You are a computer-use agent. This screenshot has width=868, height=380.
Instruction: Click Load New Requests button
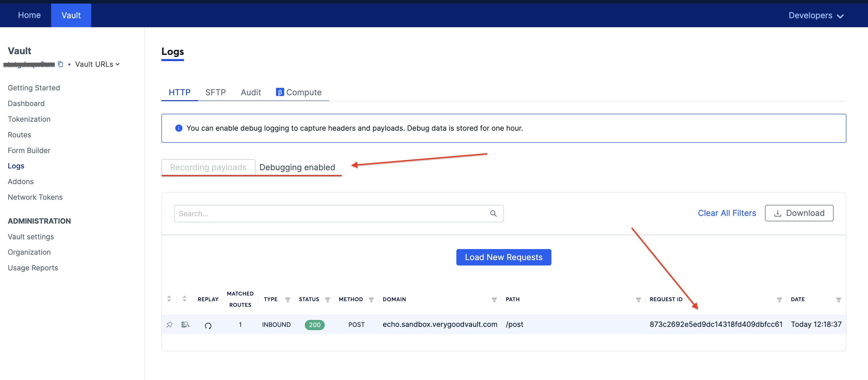pos(503,257)
